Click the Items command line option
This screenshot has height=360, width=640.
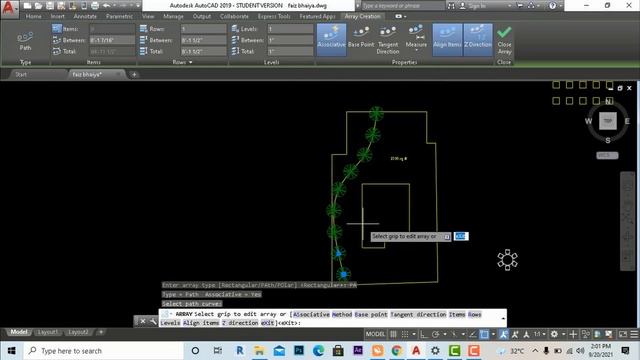457,314
